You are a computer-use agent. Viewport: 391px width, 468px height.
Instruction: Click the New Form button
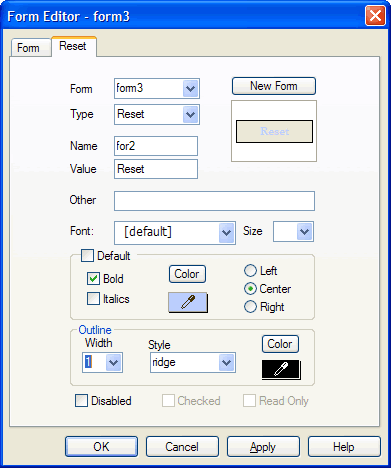274,86
